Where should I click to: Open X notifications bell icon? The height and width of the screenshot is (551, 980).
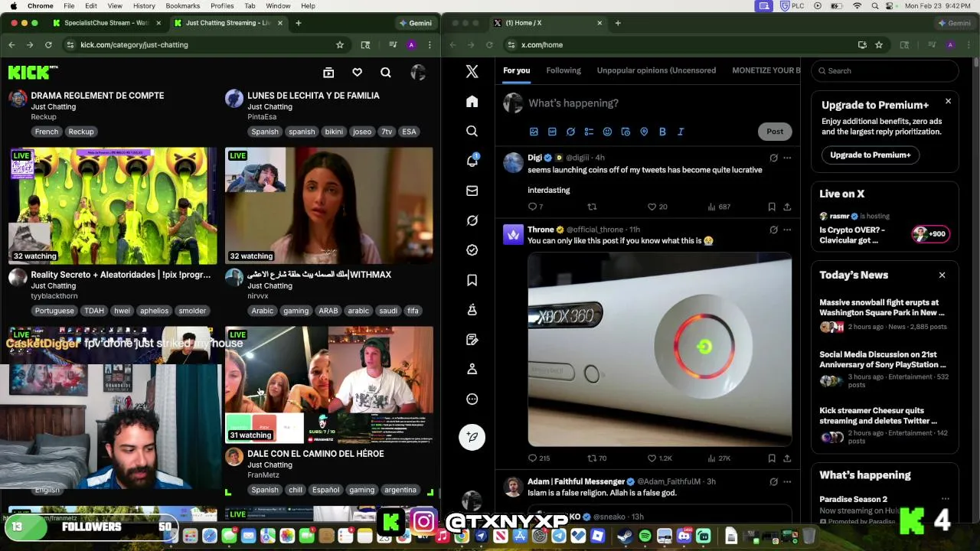point(472,161)
